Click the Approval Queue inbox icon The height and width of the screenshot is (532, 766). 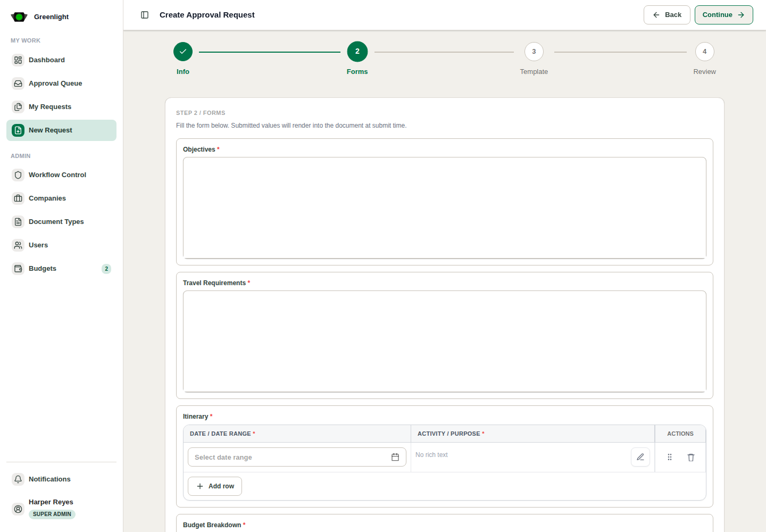18,84
